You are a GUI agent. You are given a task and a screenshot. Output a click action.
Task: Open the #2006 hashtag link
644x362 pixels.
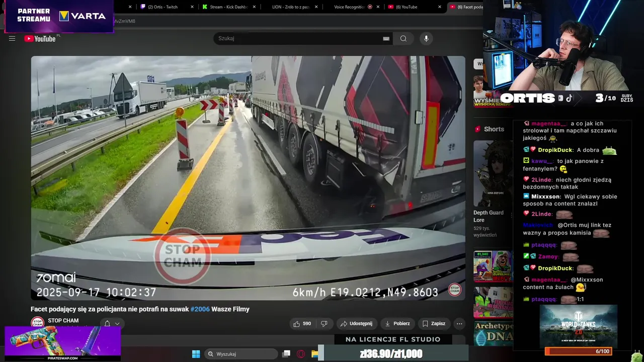pos(200,309)
